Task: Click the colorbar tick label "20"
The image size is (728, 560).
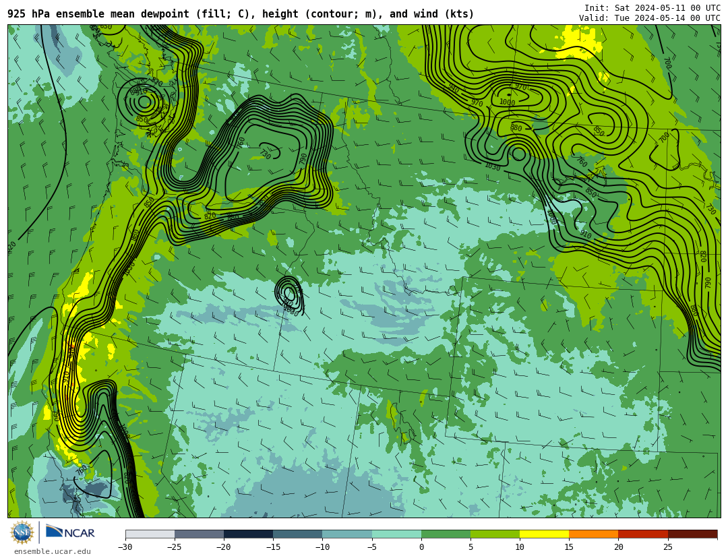Action: [618, 547]
